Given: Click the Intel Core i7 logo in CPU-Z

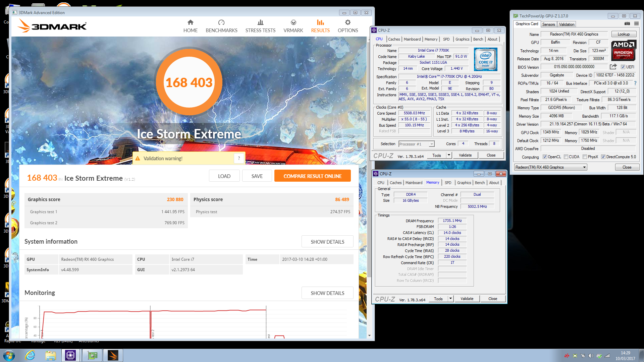Looking at the screenshot, I should click(x=485, y=59).
